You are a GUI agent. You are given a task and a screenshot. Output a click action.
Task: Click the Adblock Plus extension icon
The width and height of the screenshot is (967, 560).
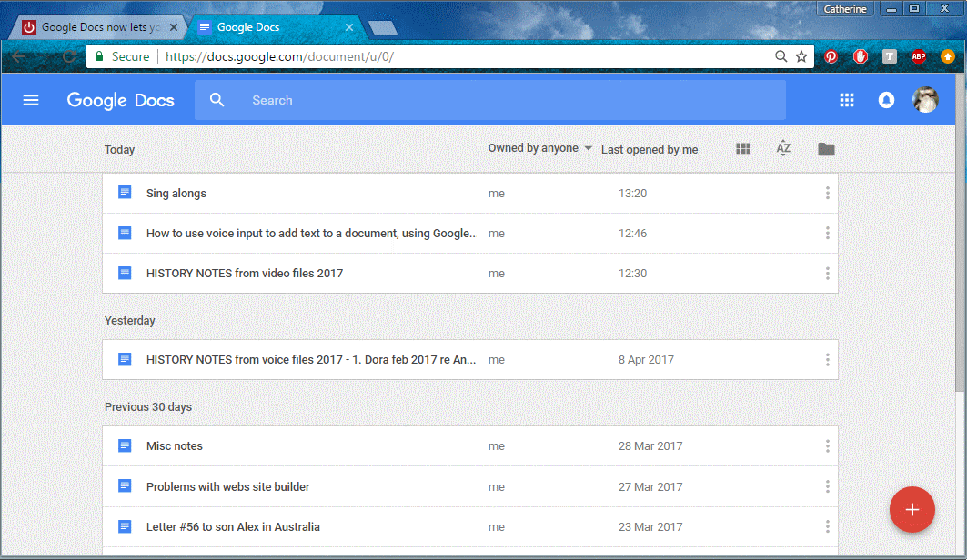918,56
